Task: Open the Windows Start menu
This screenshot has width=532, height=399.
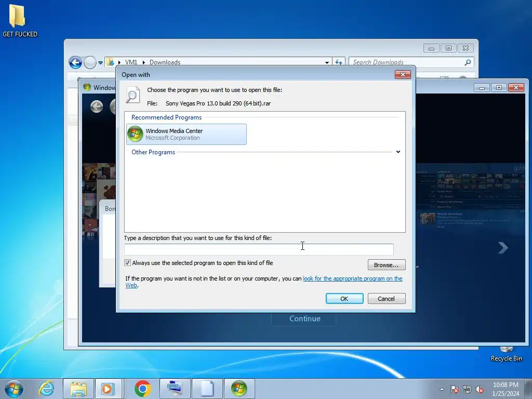Action: pos(14,389)
